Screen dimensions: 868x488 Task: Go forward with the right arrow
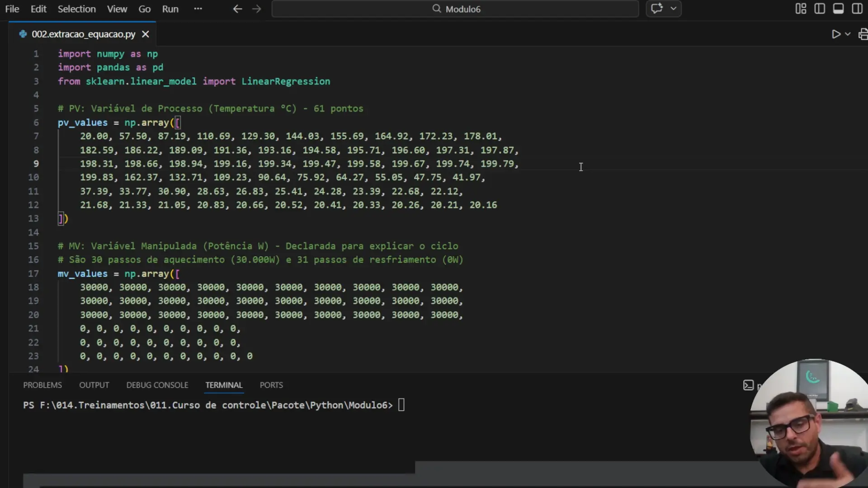[x=257, y=9]
